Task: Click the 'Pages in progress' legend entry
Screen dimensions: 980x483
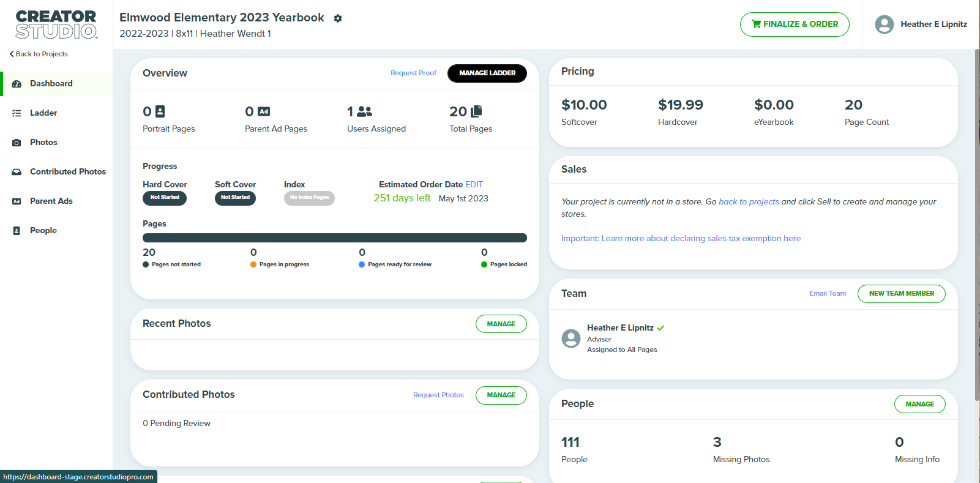Action: [280, 264]
